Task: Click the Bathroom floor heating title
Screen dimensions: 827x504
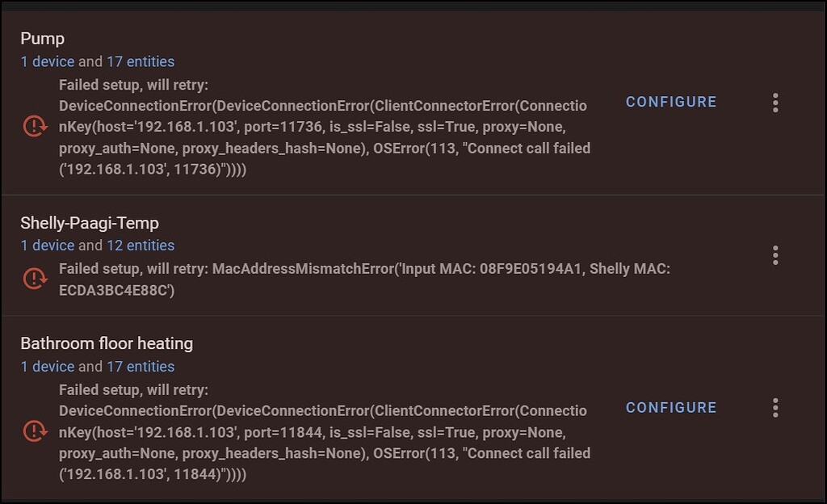Action: 107,343
